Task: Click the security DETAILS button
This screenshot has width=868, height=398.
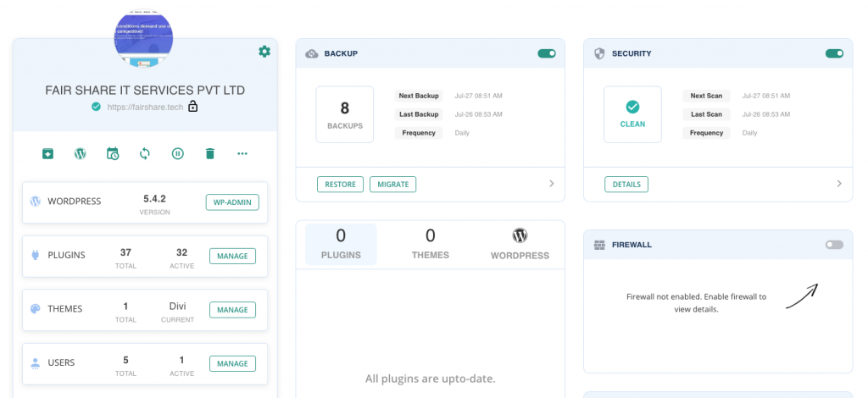Action: 626,184
